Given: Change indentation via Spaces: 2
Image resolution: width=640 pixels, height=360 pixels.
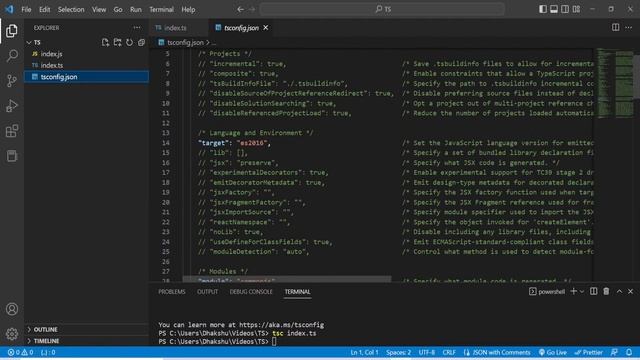Looking at the screenshot, I should click(x=398, y=352).
